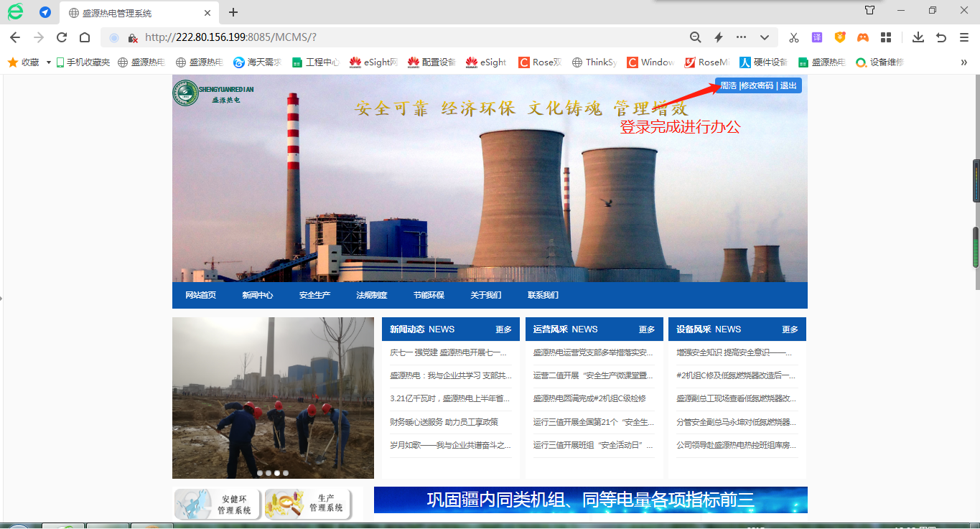The width and height of the screenshot is (980, 529).
Task: Click the 360 browser logo icon
Action: pos(15,11)
